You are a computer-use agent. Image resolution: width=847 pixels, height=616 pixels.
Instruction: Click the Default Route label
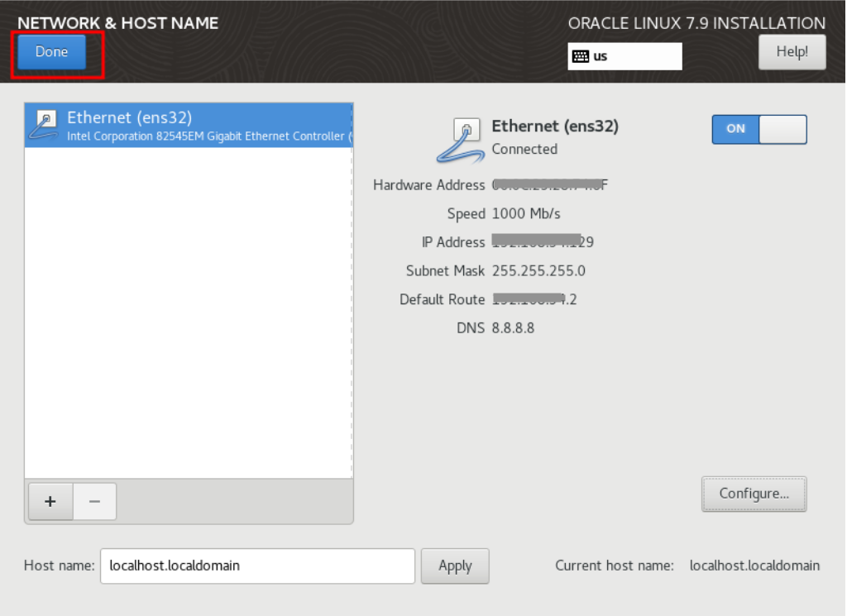(442, 299)
